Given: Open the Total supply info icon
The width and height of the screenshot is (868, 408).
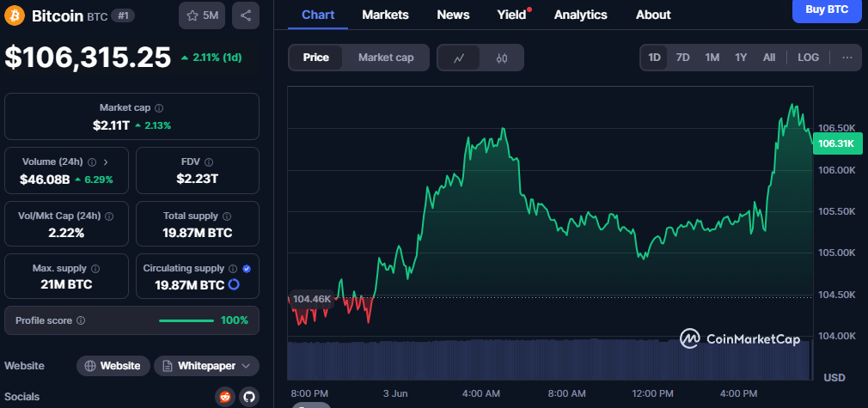Looking at the screenshot, I should coord(227,216).
